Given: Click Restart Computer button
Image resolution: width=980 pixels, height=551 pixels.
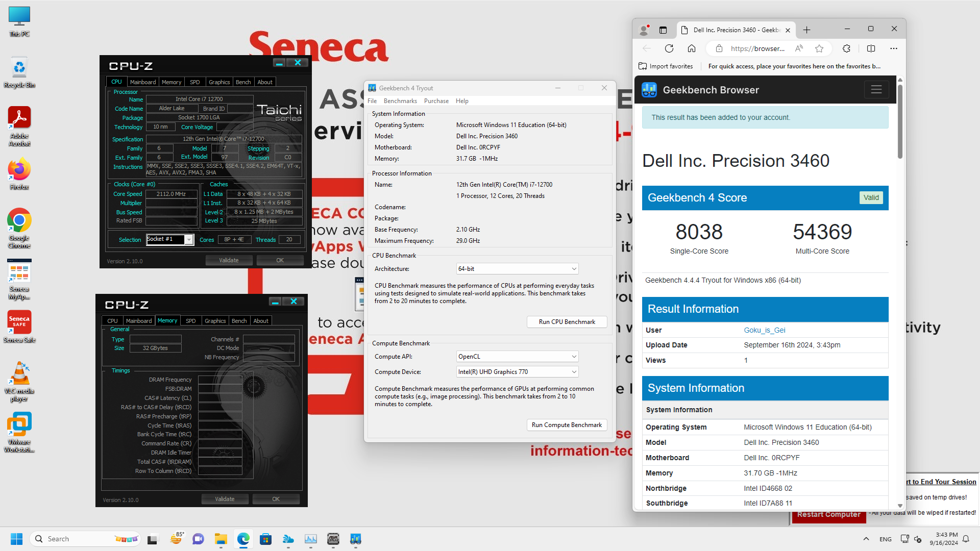Looking at the screenshot, I should pyautogui.click(x=828, y=515).
